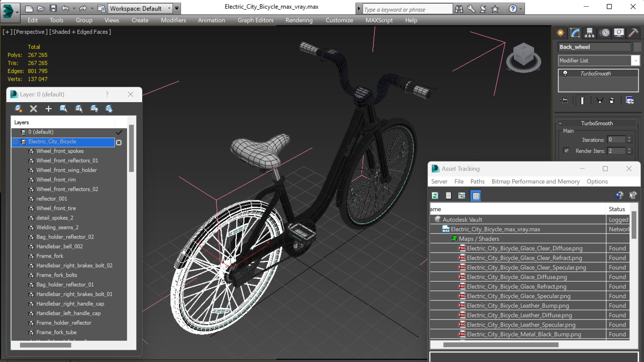This screenshot has width=644, height=362.
Task: Open the Create command panel tab
Action: (560, 33)
